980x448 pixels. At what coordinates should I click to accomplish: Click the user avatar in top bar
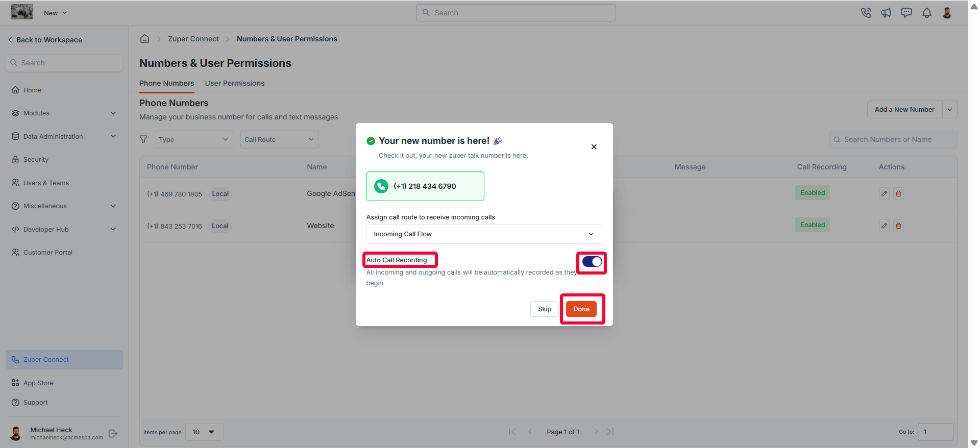point(947,13)
